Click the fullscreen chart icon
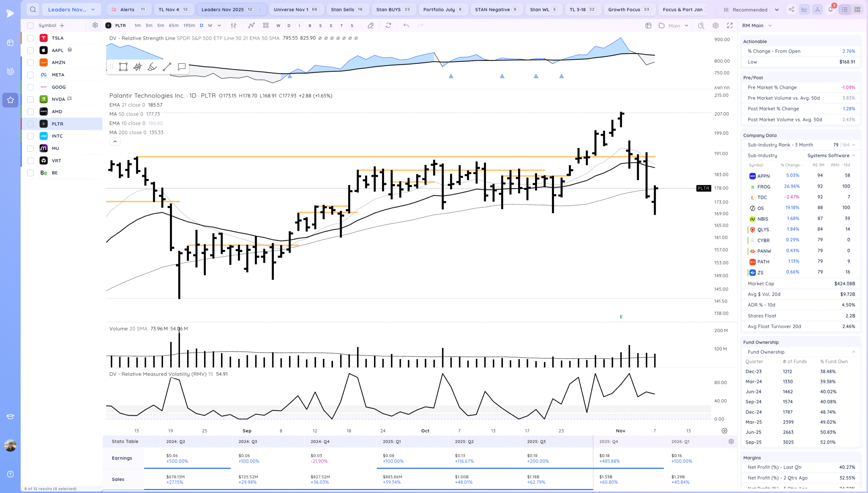 (x=730, y=25)
